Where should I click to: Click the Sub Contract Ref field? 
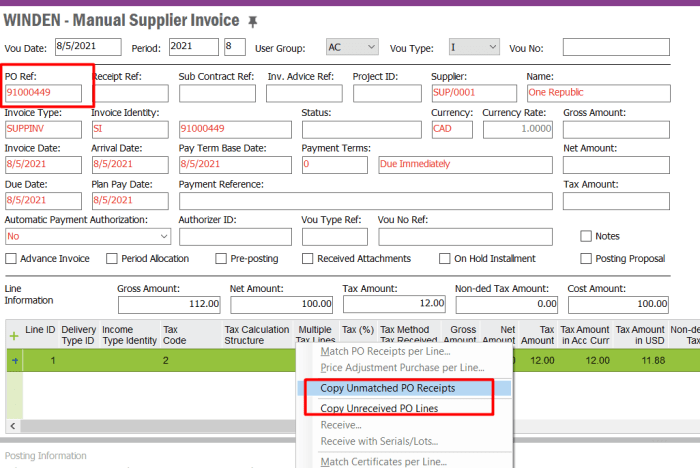point(217,93)
